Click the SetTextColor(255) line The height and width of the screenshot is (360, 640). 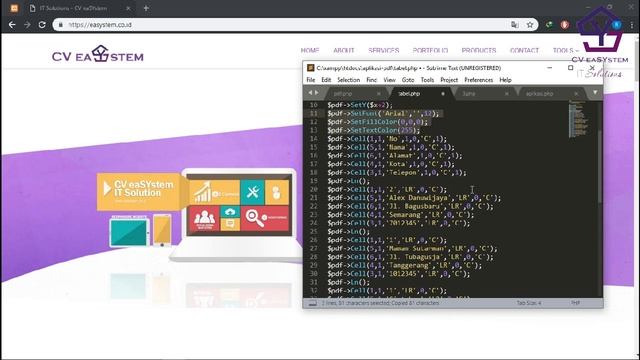373,130
